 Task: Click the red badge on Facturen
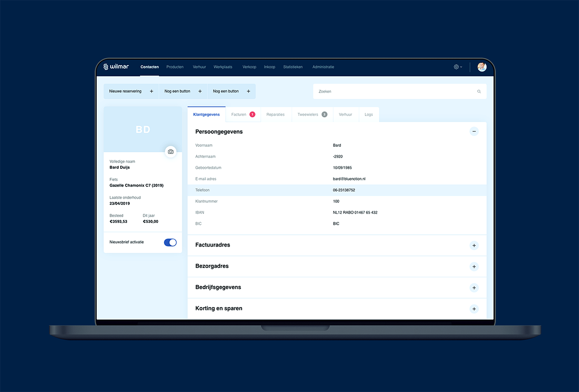[252, 114]
